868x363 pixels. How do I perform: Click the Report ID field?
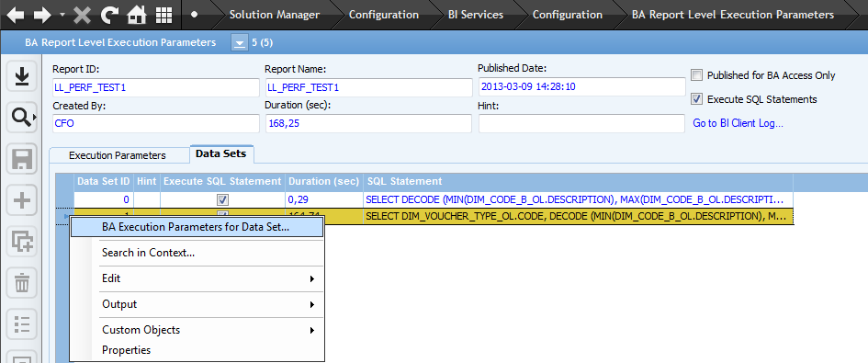[x=155, y=87]
